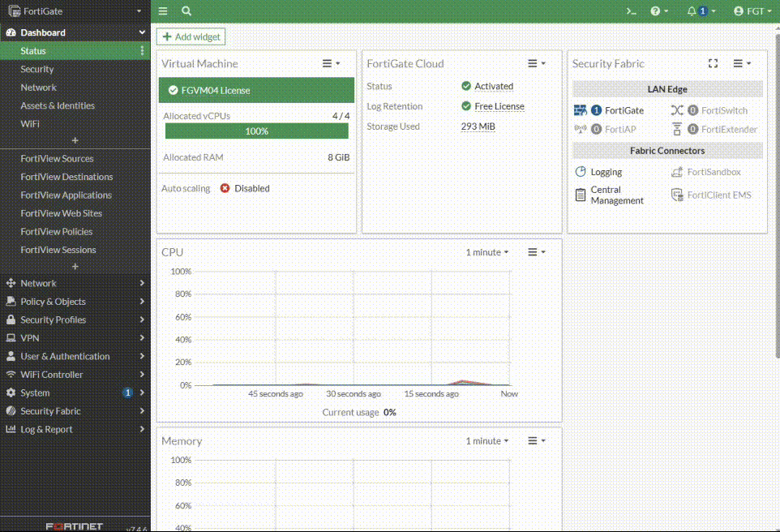Expand Security Fabric widget to fullscreen

click(x=713, y=63)
